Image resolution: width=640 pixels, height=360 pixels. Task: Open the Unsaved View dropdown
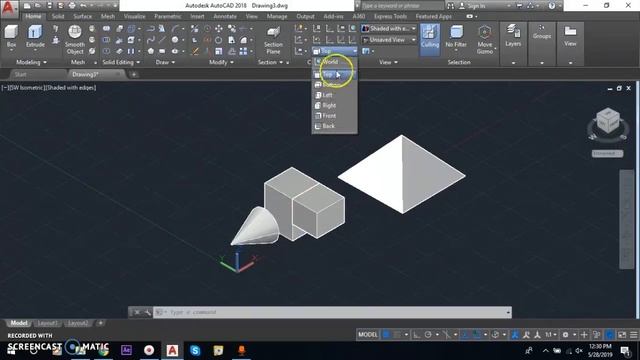(389, 40)
